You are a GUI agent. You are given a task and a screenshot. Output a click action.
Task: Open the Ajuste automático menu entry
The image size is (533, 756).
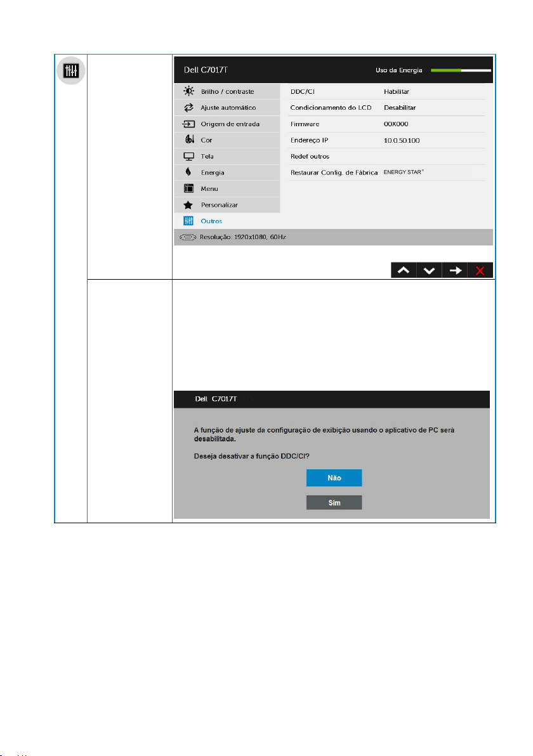[227, 108]
